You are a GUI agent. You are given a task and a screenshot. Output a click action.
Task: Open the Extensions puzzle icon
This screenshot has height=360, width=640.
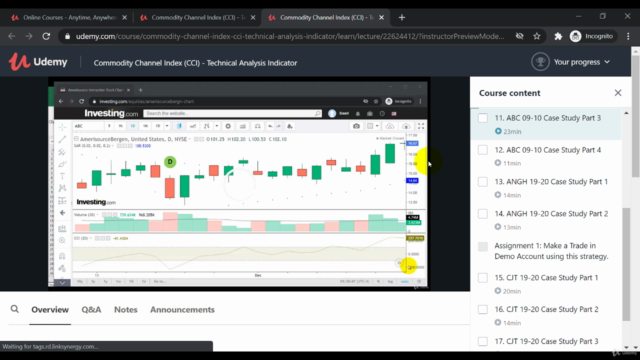[558, 36]
